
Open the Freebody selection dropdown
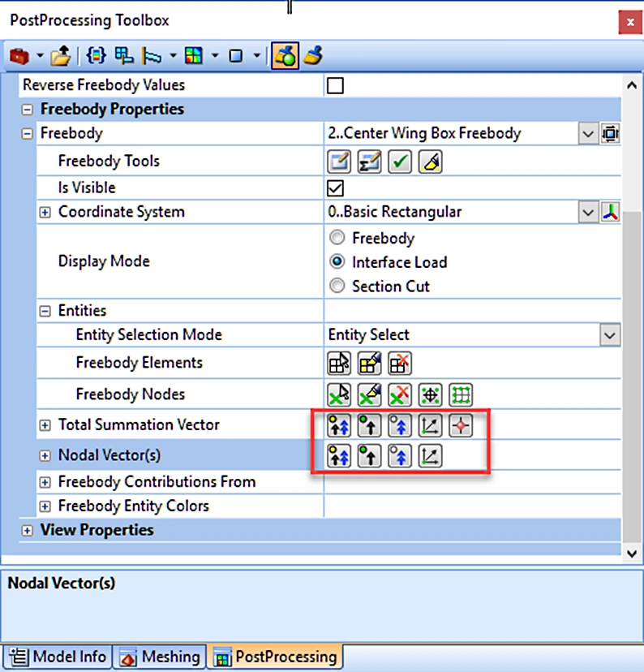(x=588, y=134)
